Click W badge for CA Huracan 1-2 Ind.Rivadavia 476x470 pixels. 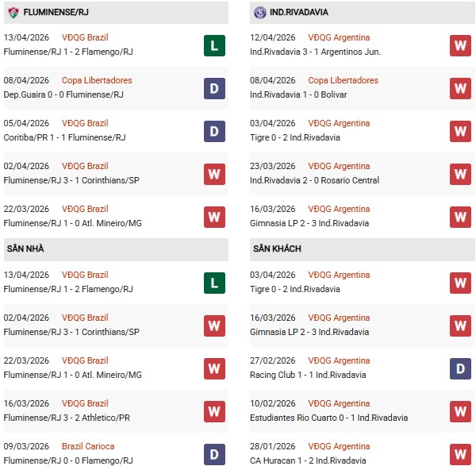click(460, 454)
